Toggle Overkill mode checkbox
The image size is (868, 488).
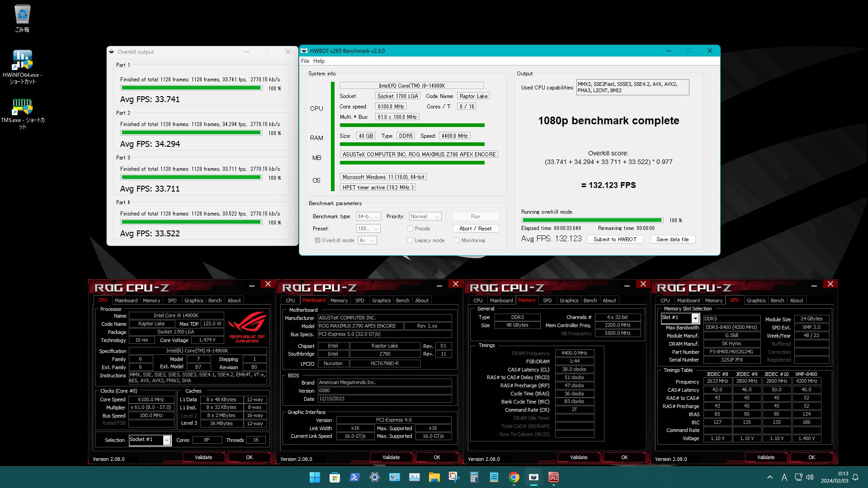[x=317, y=240]
